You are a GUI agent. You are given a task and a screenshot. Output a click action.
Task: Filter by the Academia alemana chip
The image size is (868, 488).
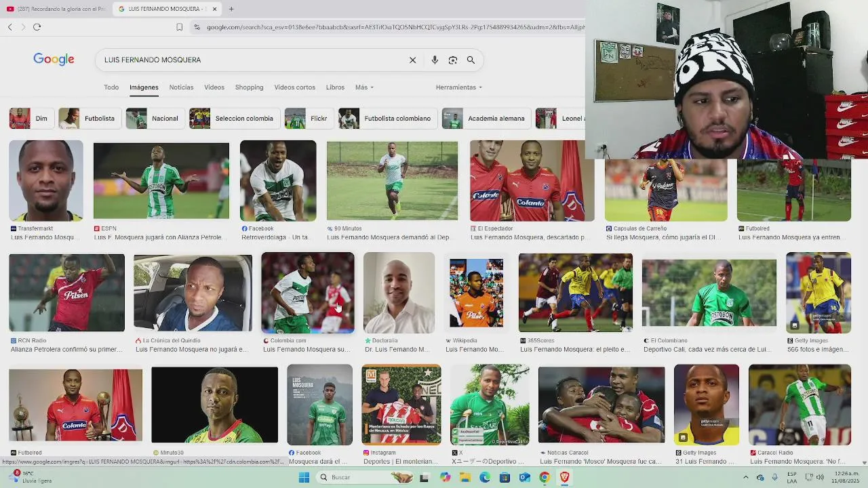(486, 119)
